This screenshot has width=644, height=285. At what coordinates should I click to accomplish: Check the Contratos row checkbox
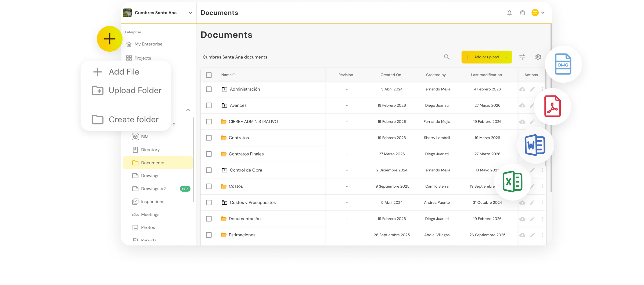[209, 138]
